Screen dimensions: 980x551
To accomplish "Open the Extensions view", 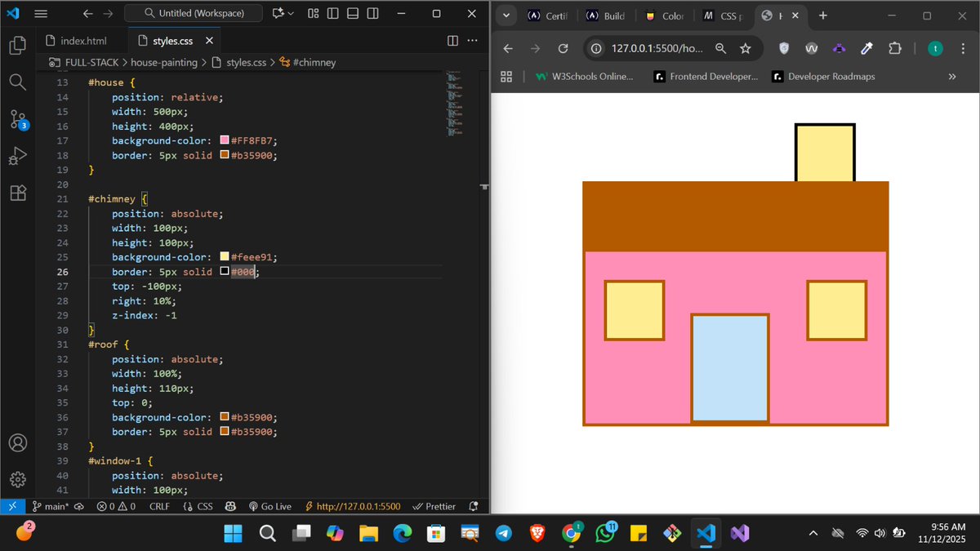I will (x=18, y=193).
